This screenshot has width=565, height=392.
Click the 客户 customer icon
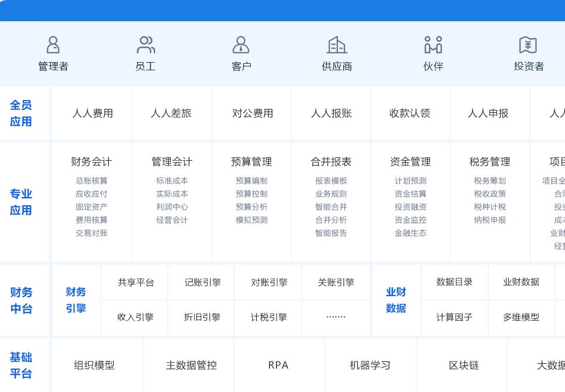[241, 45]
